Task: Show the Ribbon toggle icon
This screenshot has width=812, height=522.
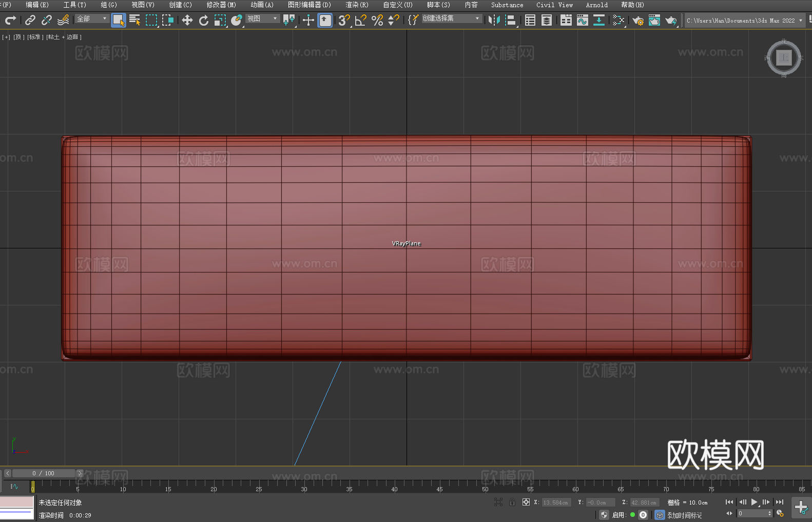Action: point(566,20)
